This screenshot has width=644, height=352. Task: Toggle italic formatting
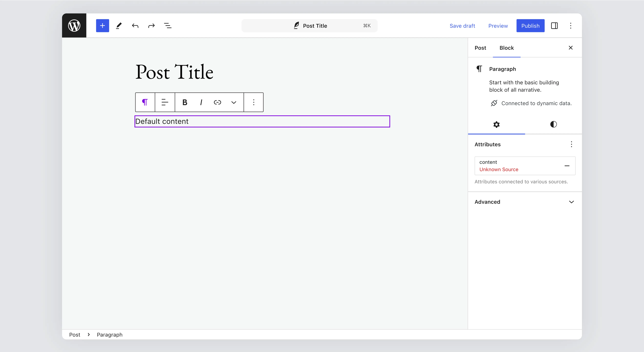201,102
